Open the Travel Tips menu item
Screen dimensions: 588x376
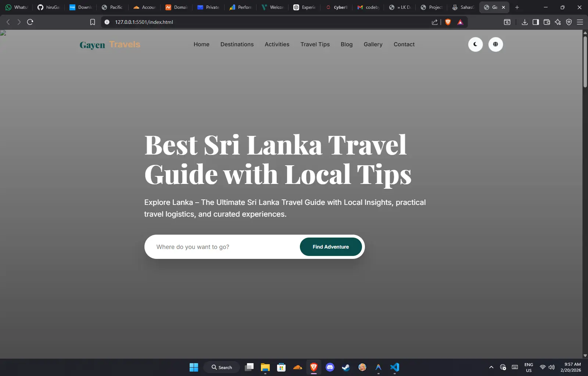point(315,44)
